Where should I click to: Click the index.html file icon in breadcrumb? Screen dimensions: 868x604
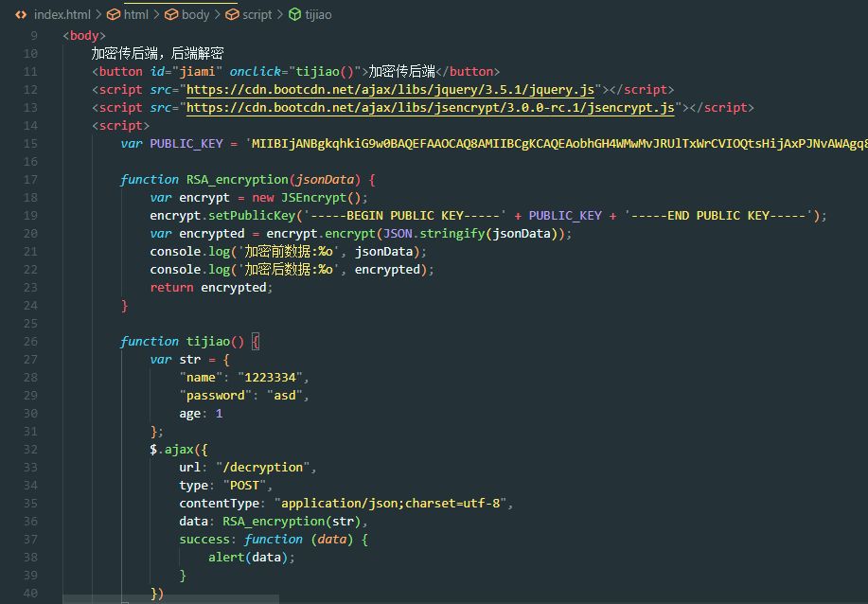(x=21, y=15)
